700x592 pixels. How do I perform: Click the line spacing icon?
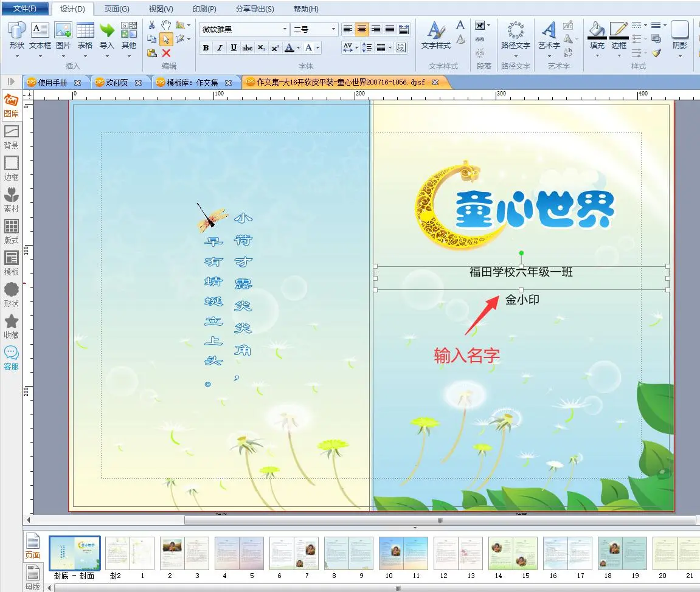tap(367, 47)
